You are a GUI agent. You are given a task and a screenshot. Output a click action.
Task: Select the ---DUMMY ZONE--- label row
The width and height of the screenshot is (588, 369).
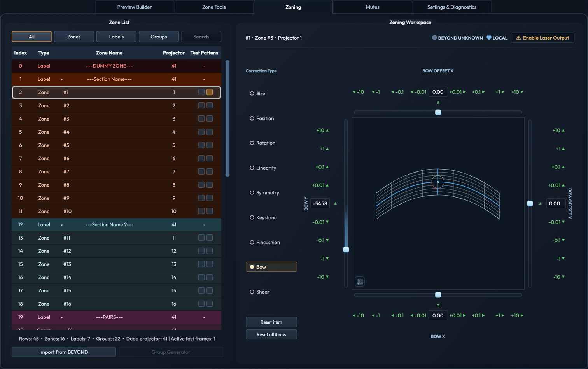116,66
